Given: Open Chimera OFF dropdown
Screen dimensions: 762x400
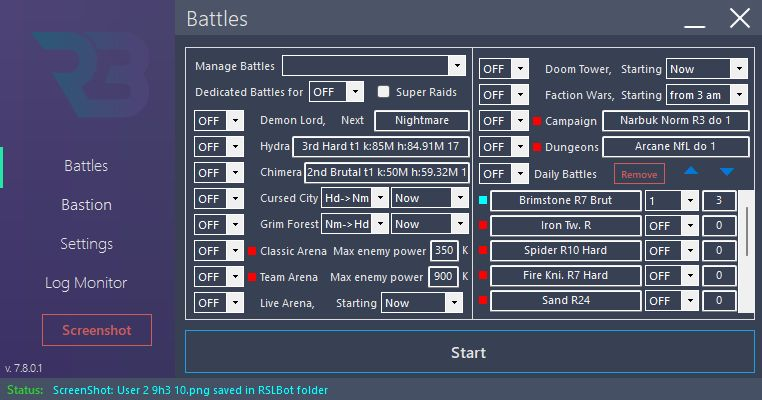Looking at the screenshot, I should tap(219, 173).
